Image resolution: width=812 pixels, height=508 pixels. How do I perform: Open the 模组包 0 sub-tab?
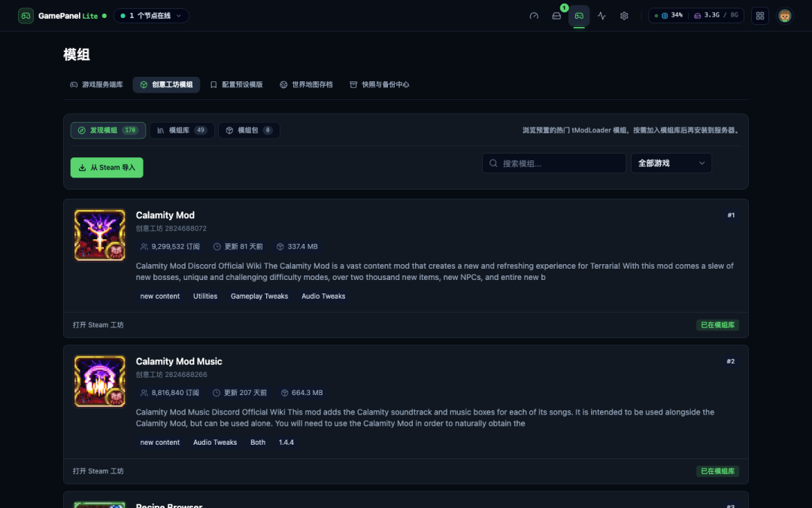click(249, 130)
